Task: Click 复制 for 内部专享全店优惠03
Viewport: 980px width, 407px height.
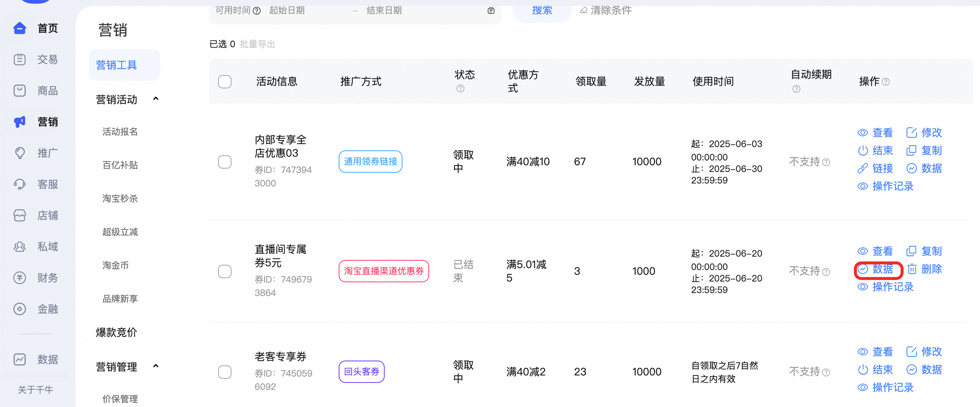Action: (x=924, y=150)
